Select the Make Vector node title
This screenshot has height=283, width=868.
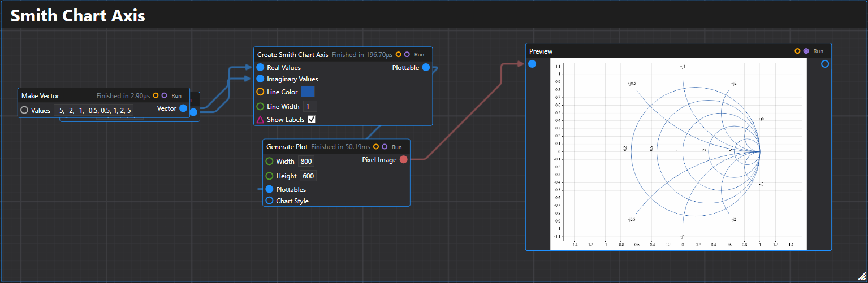40,96
